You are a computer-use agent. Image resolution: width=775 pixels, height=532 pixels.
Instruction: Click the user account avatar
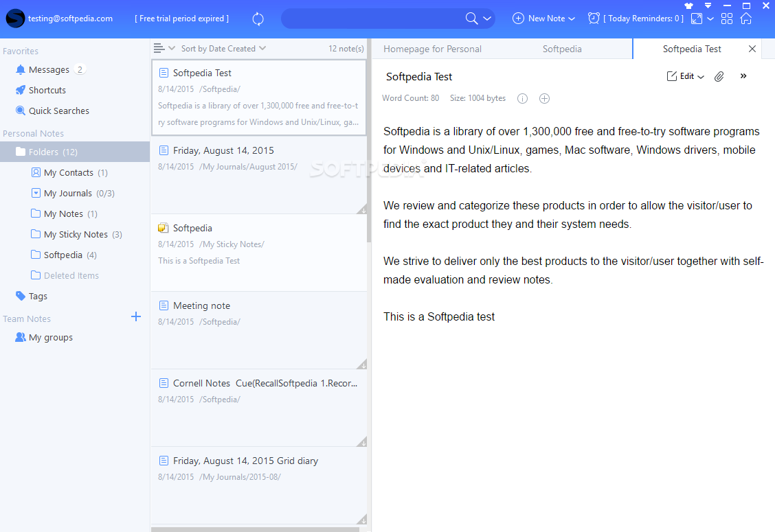tap(15, 19)
